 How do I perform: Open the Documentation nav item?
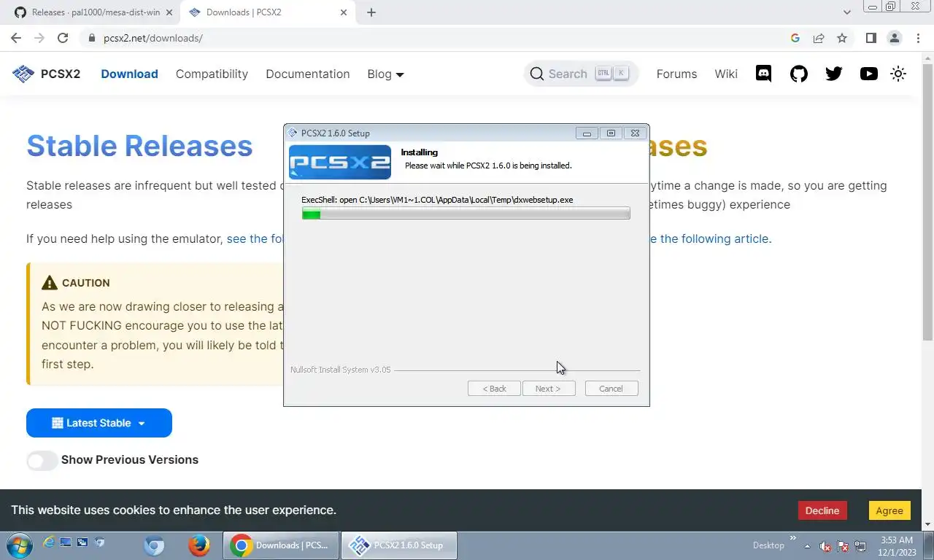click(x=307, y=74)
